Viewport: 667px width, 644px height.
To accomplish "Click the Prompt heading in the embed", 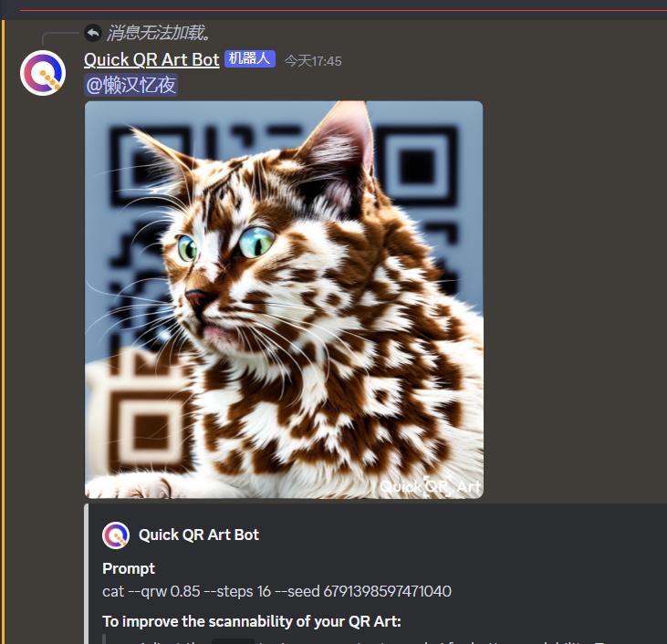I will coord(129,568).
